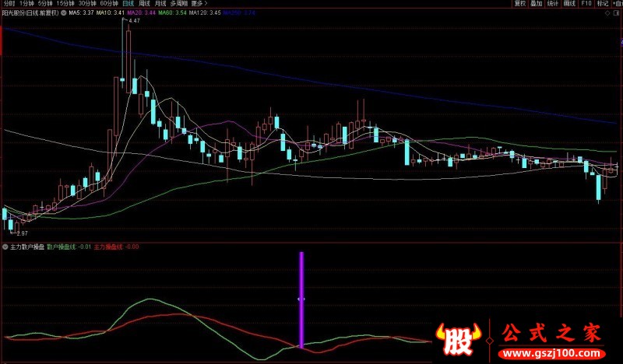Select the 60分钟 period tab
Image resolution: width=623 pixels, height=364 pixels.
(109, 3)
